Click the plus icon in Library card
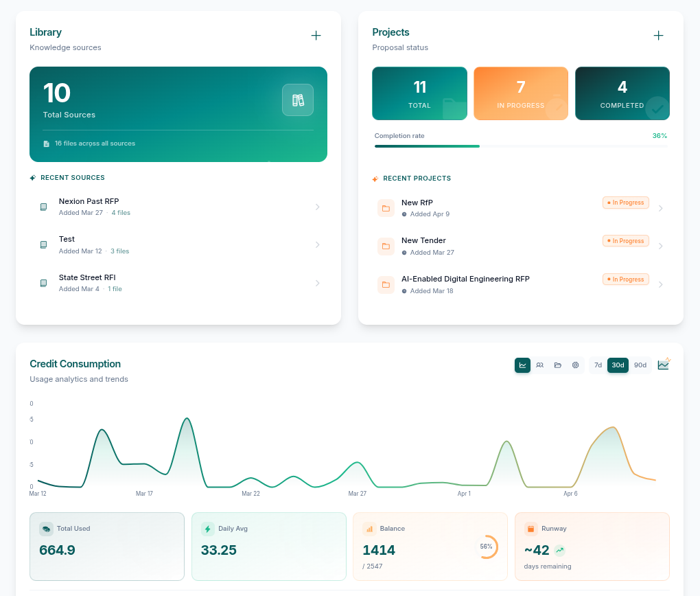 click(x=316, y=36)
